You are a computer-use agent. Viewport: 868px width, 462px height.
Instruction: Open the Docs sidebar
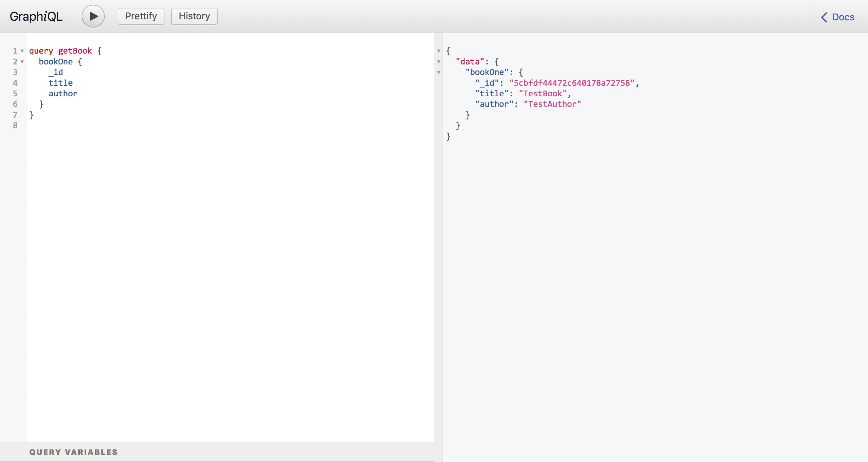pos(843,17)
